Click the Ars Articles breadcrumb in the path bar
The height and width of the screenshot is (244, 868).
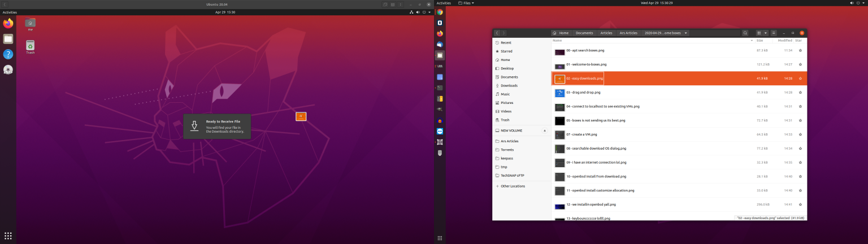pyautogui.click(x=628, y=33)
